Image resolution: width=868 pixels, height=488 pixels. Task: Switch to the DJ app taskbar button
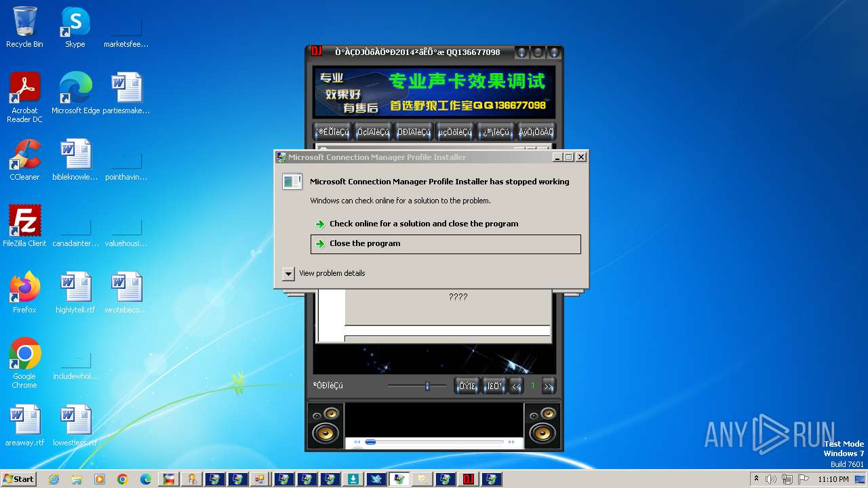pos(469,479)
